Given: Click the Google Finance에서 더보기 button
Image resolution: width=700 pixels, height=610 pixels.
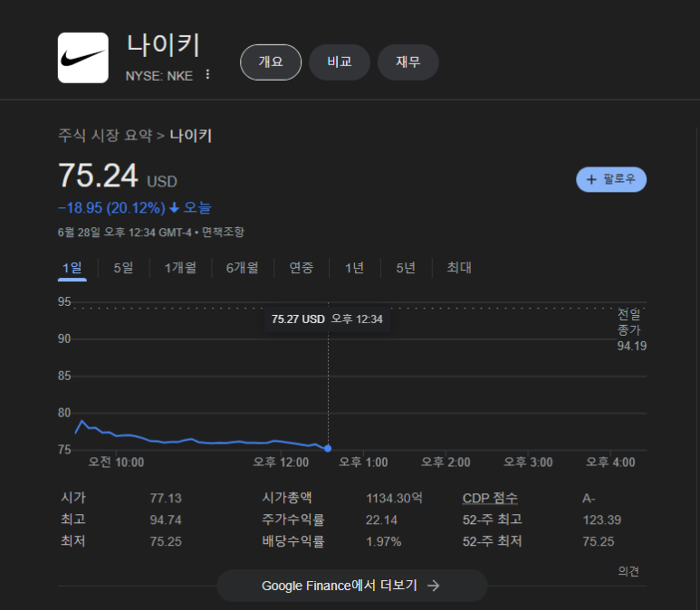Looking at the screenshot, I should 351,586.
